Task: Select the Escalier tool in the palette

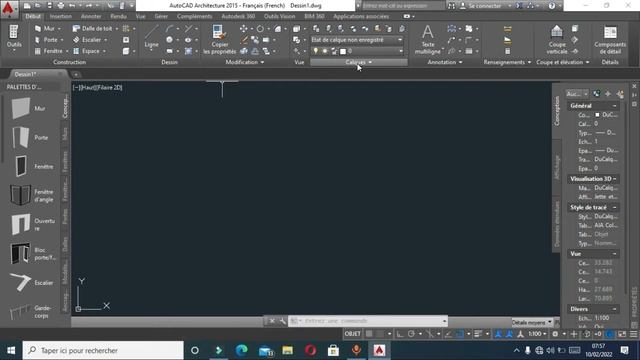Action: [32, 282]
